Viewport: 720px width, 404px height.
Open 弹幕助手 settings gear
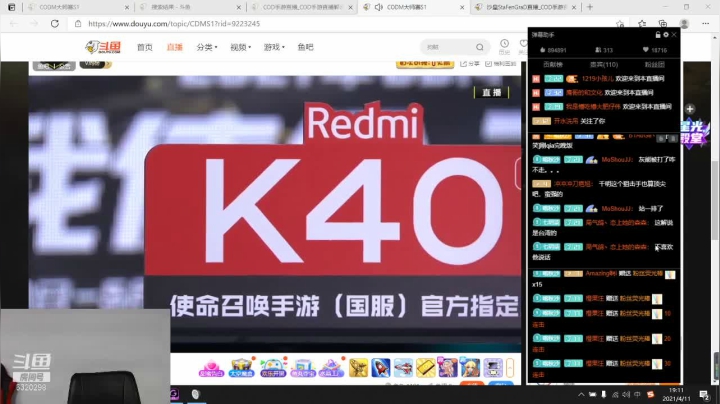click(x=666, y=35)
